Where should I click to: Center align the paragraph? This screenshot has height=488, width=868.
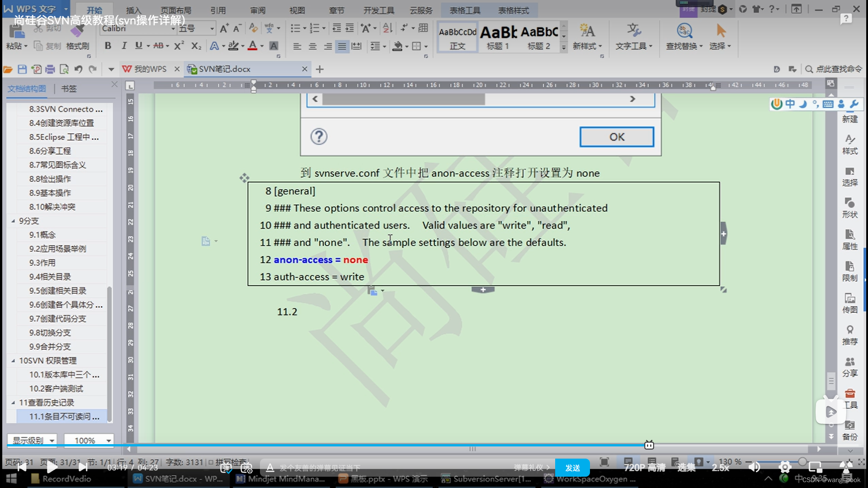pos(312,46)
